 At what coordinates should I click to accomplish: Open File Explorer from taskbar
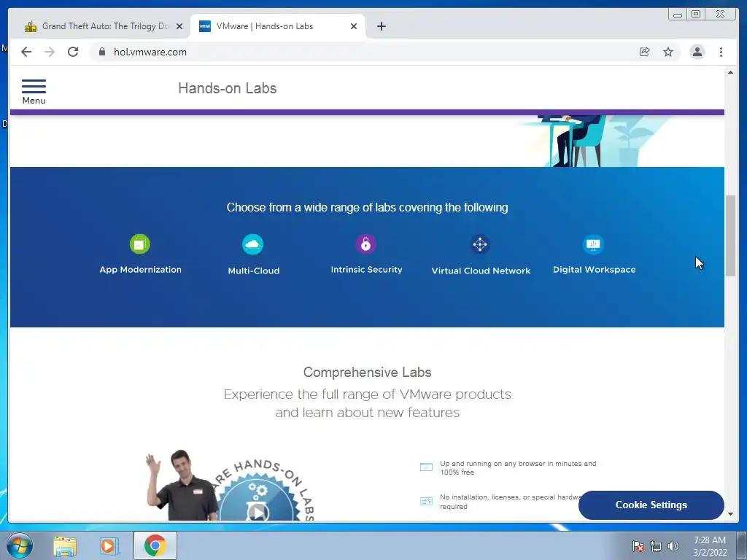[x=65, y=546]
